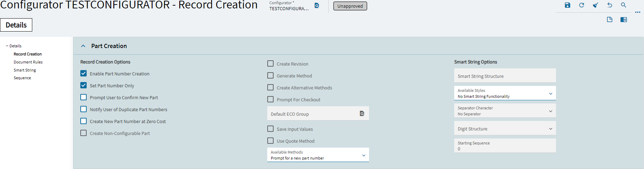Image resolution: width=644 pixels, height=169 pixels.
Task: Check the Generate Method checkbox
Action: click(270, 75)
